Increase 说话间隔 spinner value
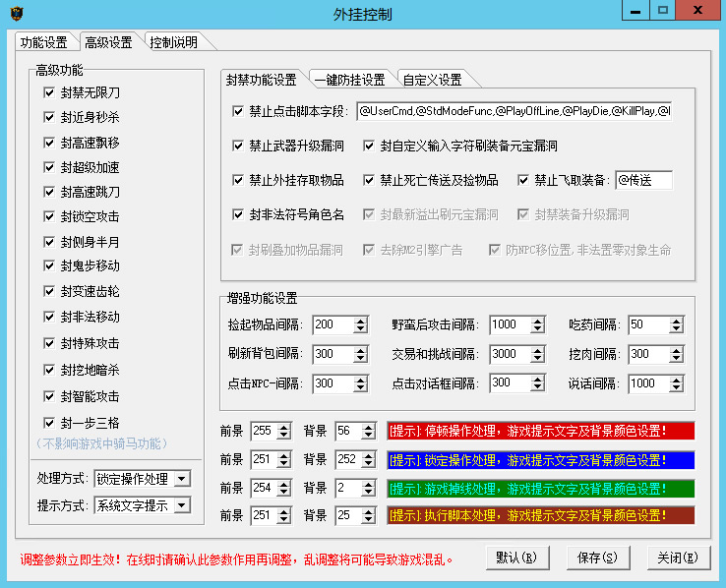This screenshot has height=588, width=726. 676,380
